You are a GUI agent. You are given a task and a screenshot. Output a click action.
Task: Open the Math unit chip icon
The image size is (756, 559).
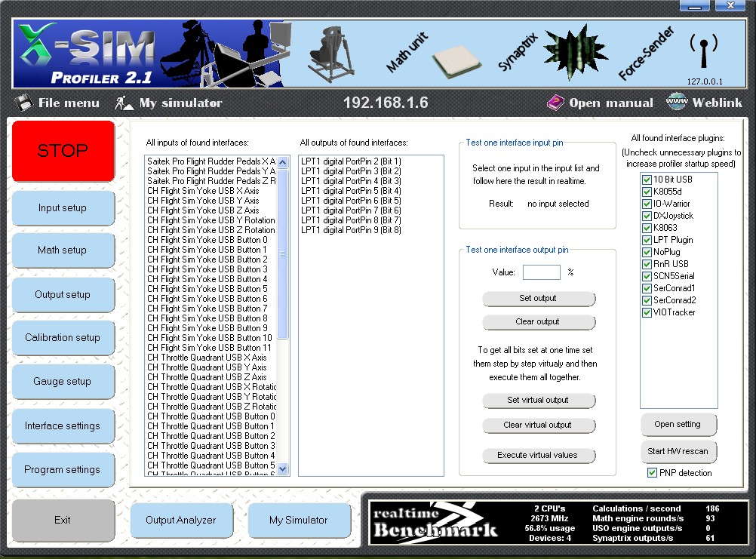pyautogui.click(x=456, y=62)
